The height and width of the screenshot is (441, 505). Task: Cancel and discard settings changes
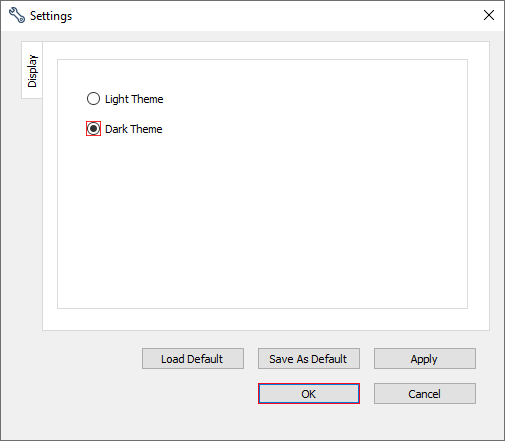pyautogui.click(x=425, y=394)
